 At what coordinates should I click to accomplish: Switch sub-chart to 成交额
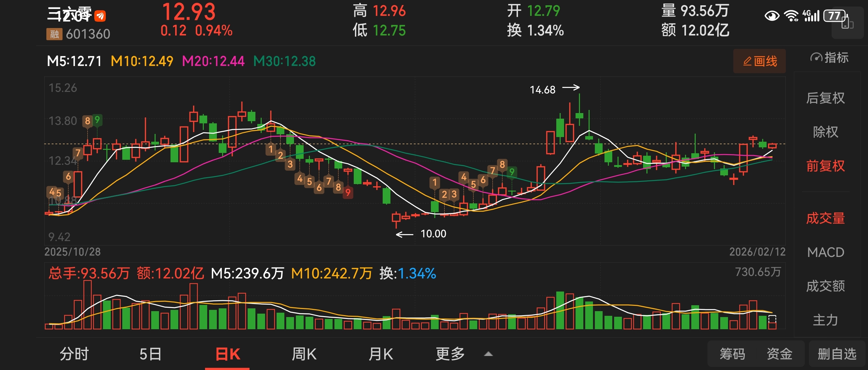tap(825, 286)
